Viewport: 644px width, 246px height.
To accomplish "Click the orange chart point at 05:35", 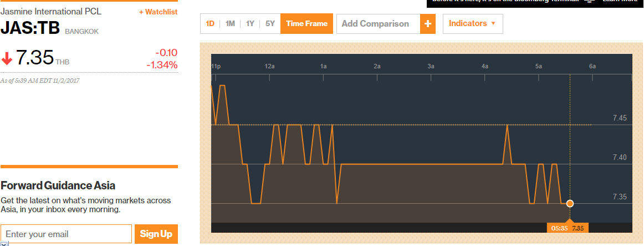I will (570, 203).
